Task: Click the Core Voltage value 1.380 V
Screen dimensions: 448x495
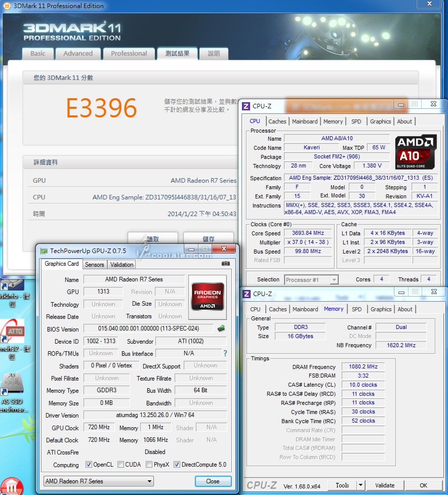Action: pyautogui.click(x=372, y=166)
